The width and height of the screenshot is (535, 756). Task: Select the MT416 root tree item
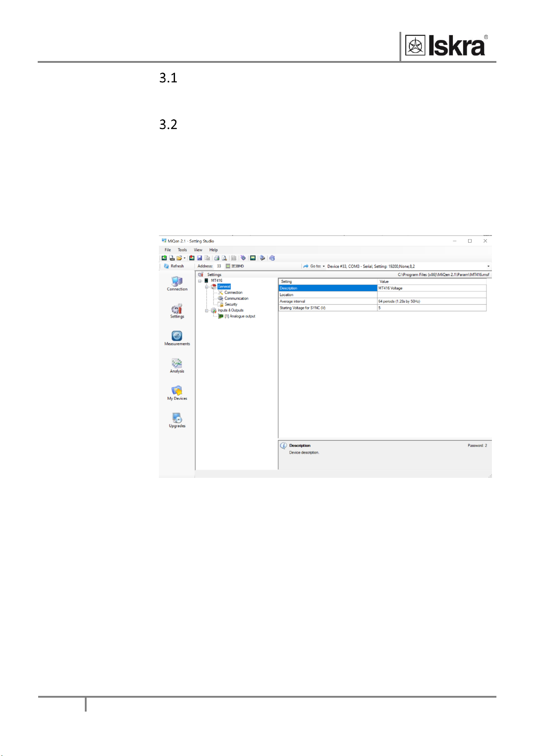pos(216,280)
